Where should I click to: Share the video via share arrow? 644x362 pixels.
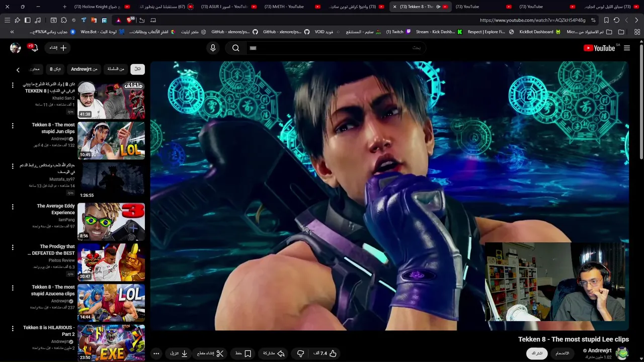[274, 353]
